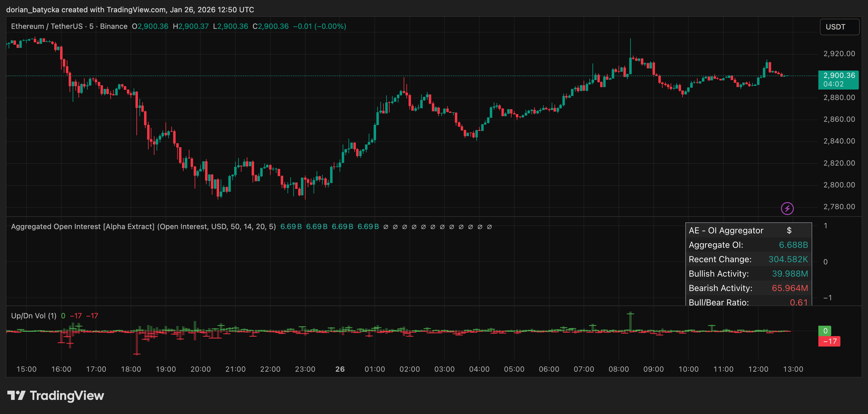Click the red -17 volume axis label
The height and width of the screenshot is (414, 868).
tap(829, 341)
